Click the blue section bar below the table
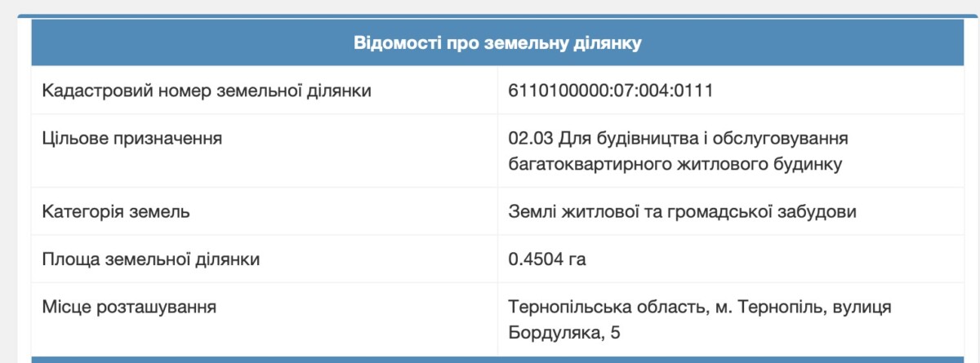Viewport: 980px width, 363px height. pyautogui.click(x=497, y=359)
